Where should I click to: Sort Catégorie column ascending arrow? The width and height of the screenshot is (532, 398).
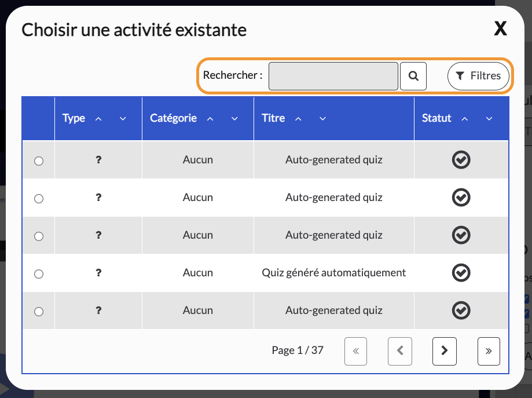point(210,119)
